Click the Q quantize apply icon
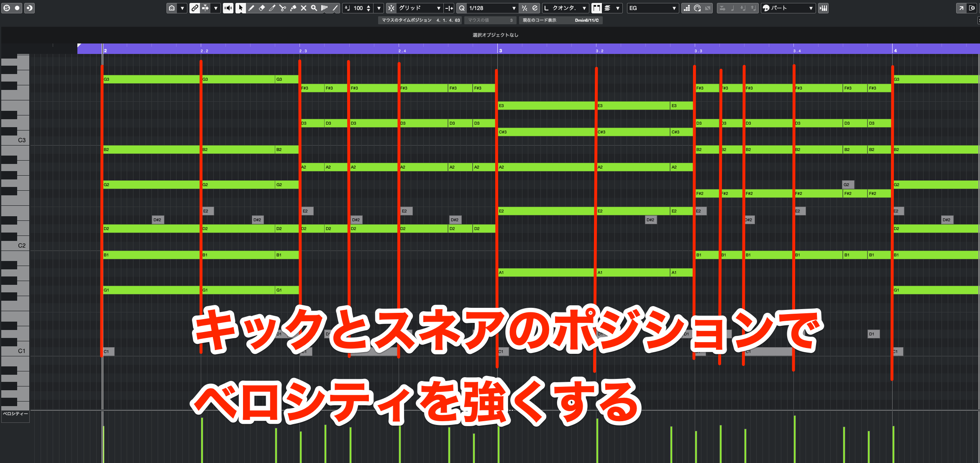Viewport: 980px width, 463px height. (462, 8)
